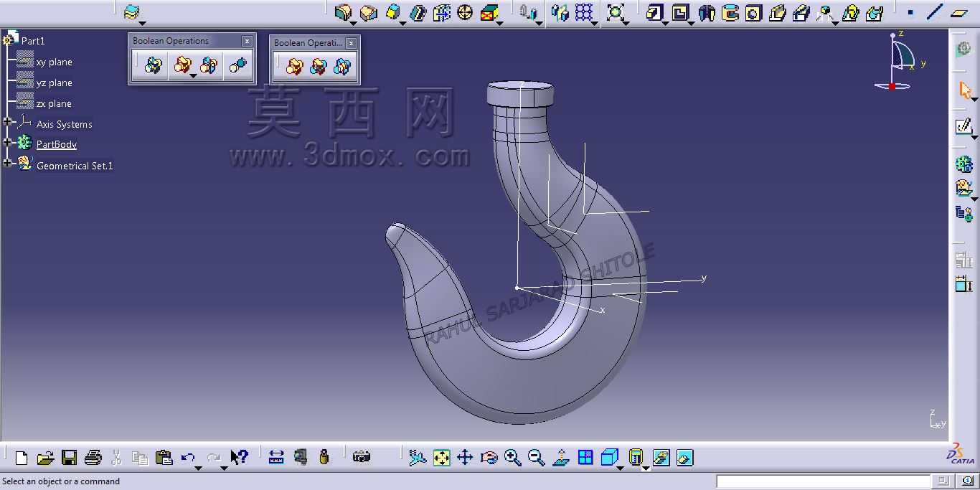Click the Point creation tool

(x=910, y=12)
